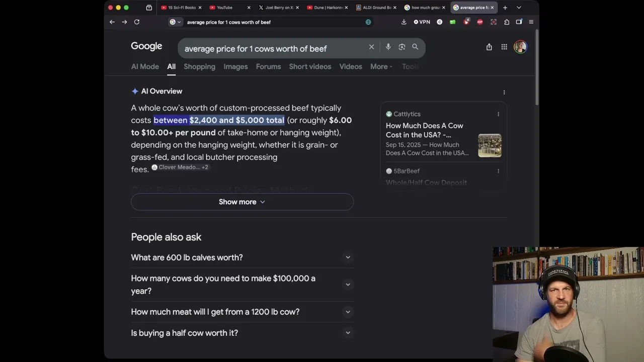
Task: Switch to the Joel Berry on X tab
Action: coord(278,8)
